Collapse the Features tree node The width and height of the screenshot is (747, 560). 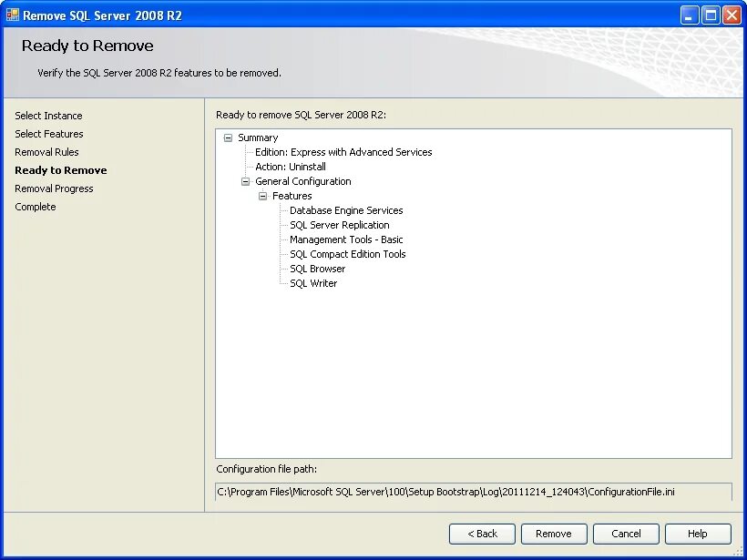[x=262, y=196]
